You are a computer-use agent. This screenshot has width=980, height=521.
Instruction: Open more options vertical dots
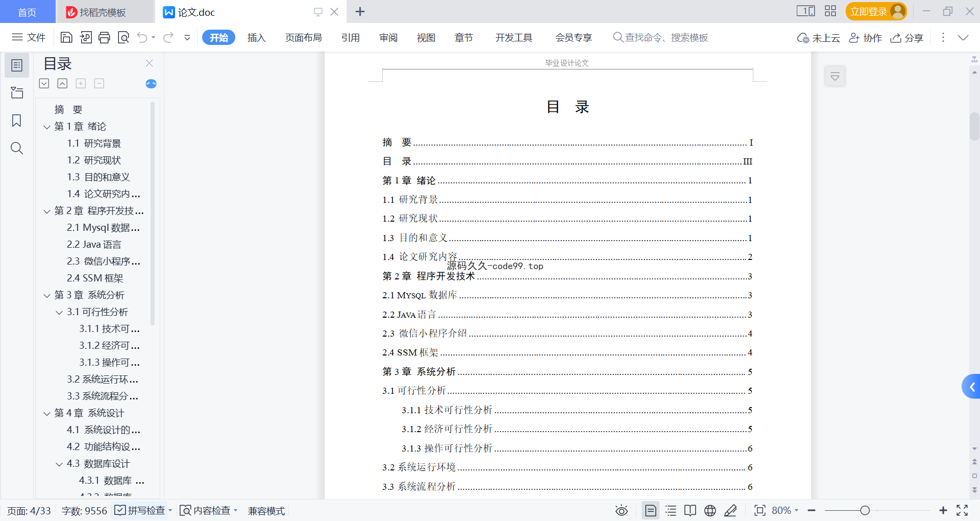943,37
